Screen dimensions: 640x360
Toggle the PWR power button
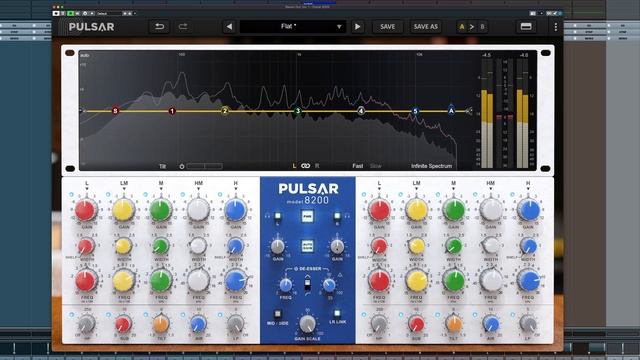point(307,216)
